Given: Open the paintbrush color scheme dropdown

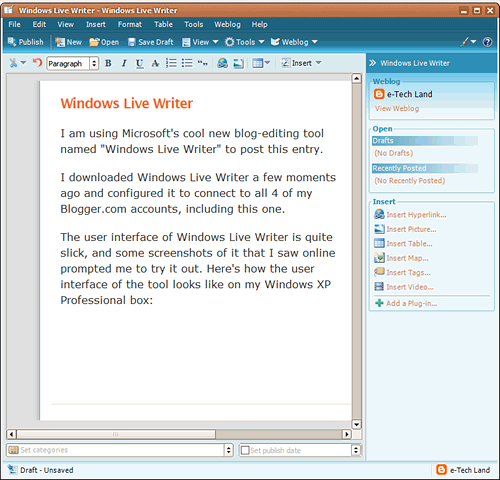Looking at the screenshot, I should [468, 42].
